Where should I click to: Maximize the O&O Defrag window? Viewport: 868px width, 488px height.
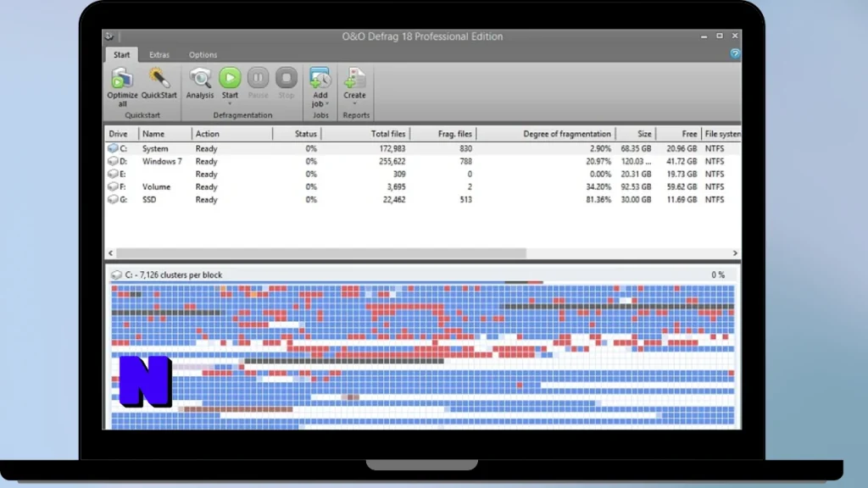pos(719,36)
